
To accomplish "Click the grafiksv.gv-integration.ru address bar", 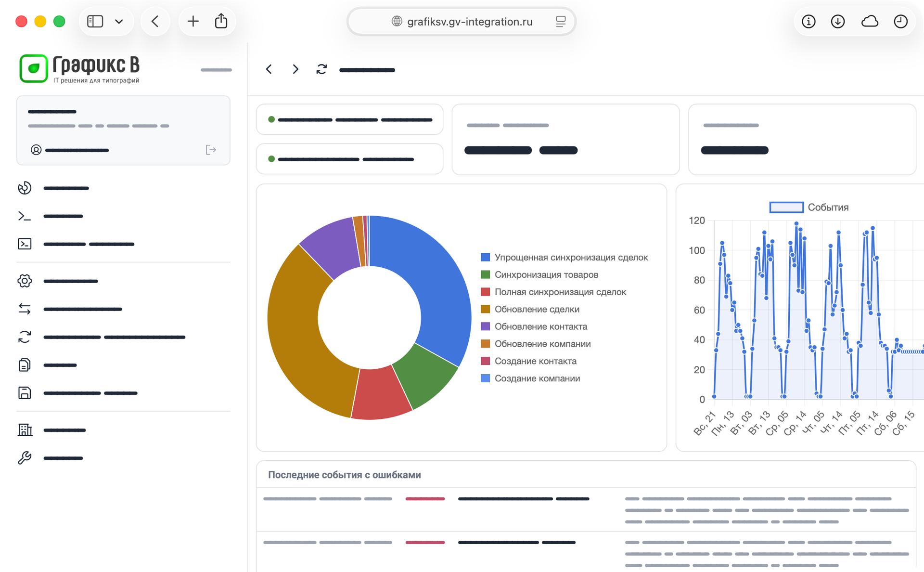I will [x=462, y=21].
